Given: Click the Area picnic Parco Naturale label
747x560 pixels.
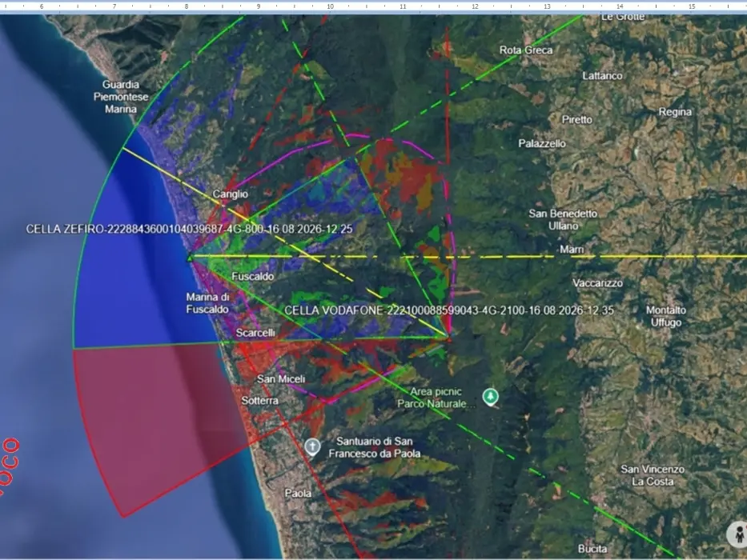Looking at the screenshot, I should click(436, 398).
